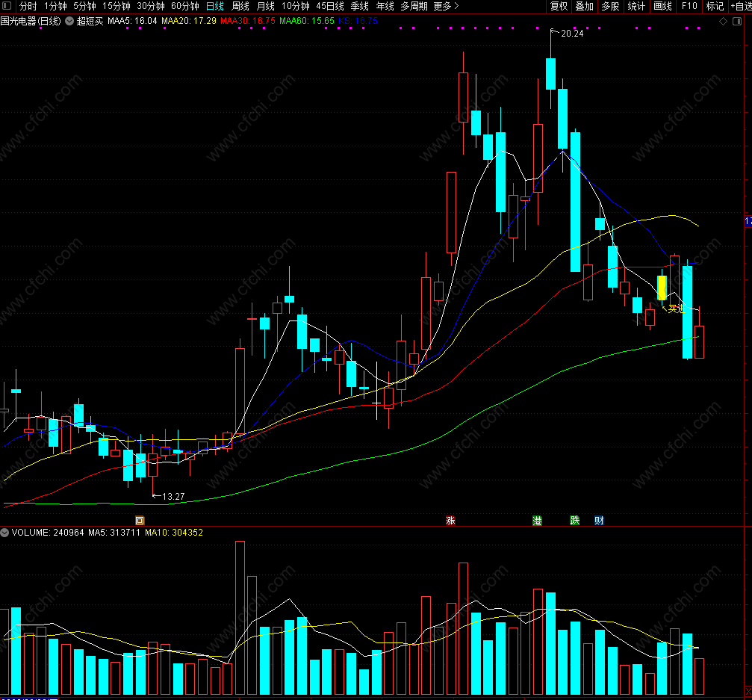Select the 60分钟 period tab

(185, 6)
